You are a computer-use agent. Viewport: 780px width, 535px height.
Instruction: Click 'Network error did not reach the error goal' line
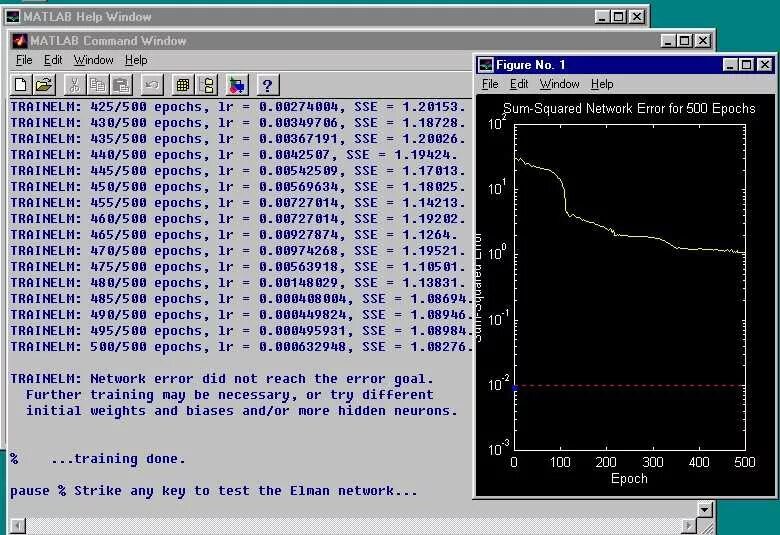pos(222,379)
